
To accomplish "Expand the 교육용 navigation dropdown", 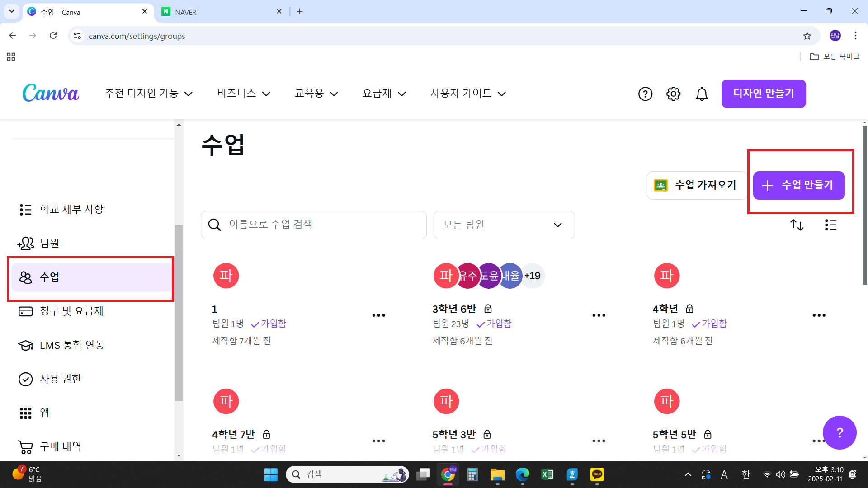I will click(x=316, y=94).
